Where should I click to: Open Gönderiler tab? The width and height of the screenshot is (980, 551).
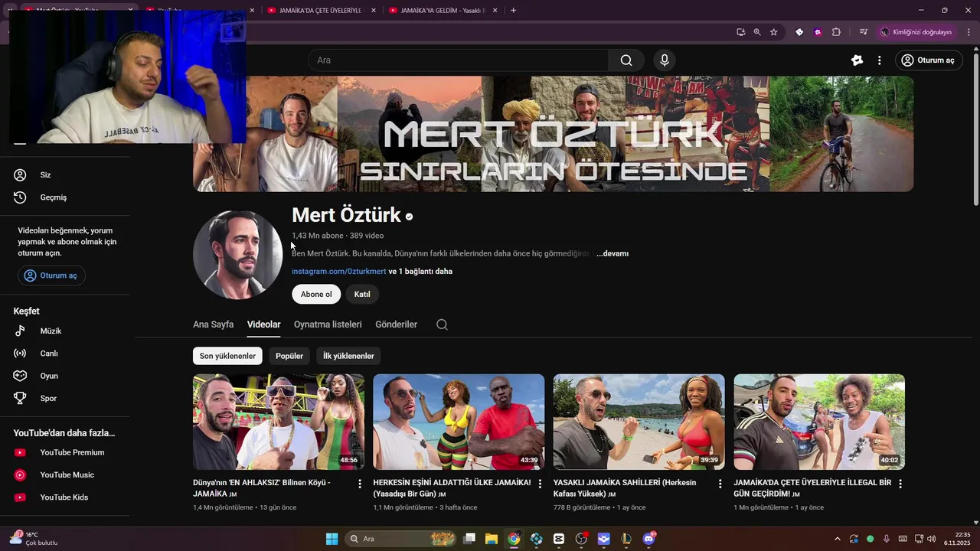(396, 324)
